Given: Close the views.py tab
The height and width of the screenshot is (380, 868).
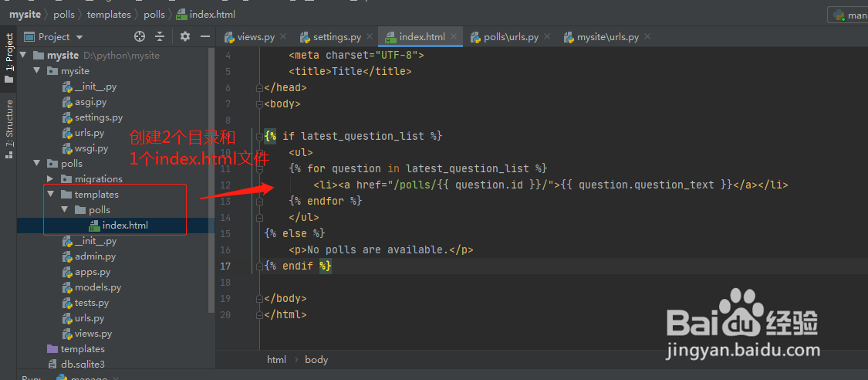Looking at the screenshot, I should click(x=283, y=37).
